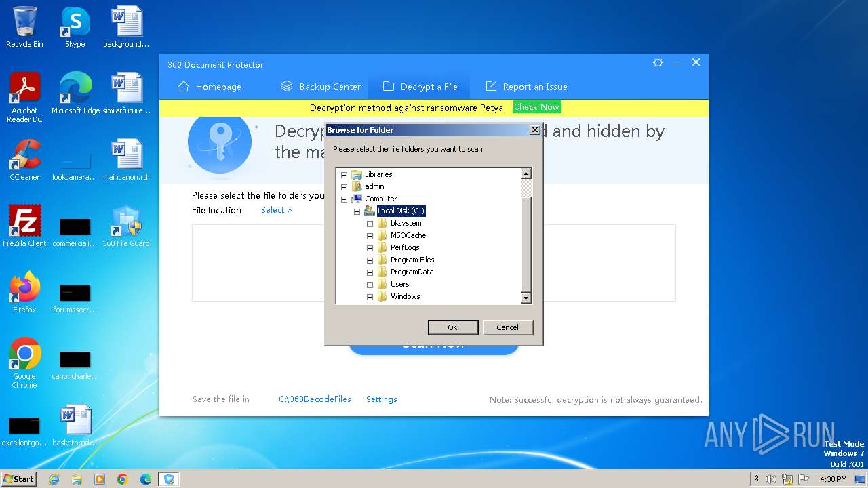Open the Backup Center tab
Image resolution: width=868 pixels, height=488 pixels.
[321, 87]
